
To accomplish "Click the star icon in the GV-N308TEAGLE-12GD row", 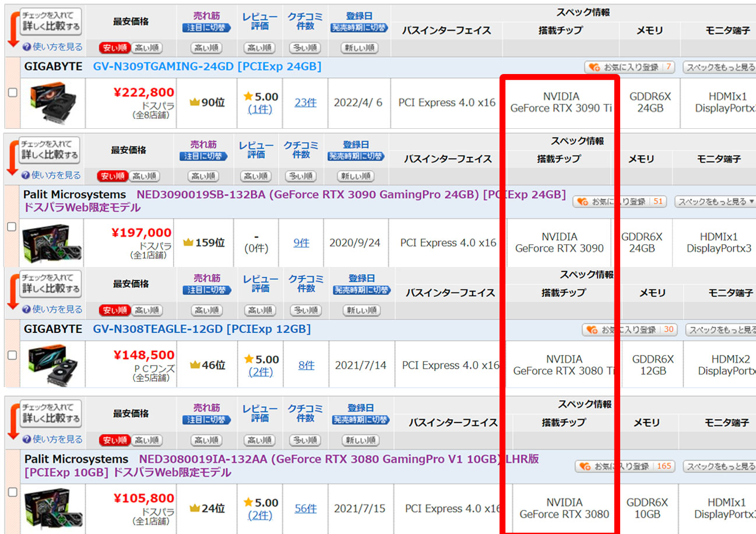I will click(x=248, y=359).
